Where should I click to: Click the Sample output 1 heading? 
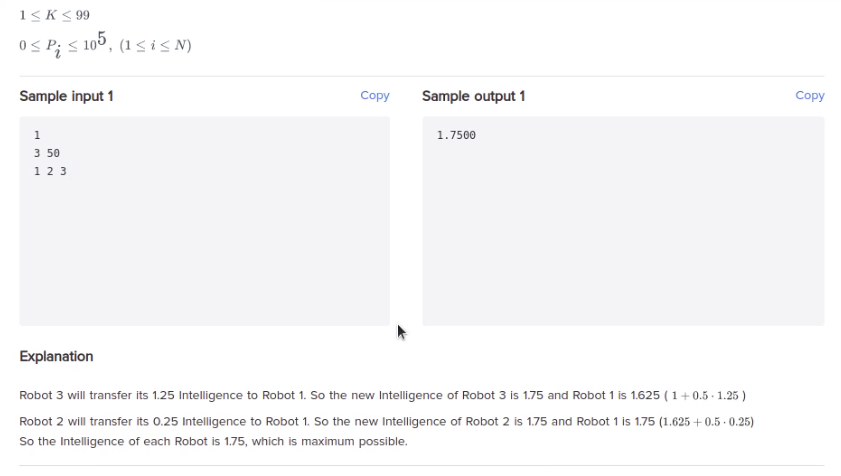(473, 96)
